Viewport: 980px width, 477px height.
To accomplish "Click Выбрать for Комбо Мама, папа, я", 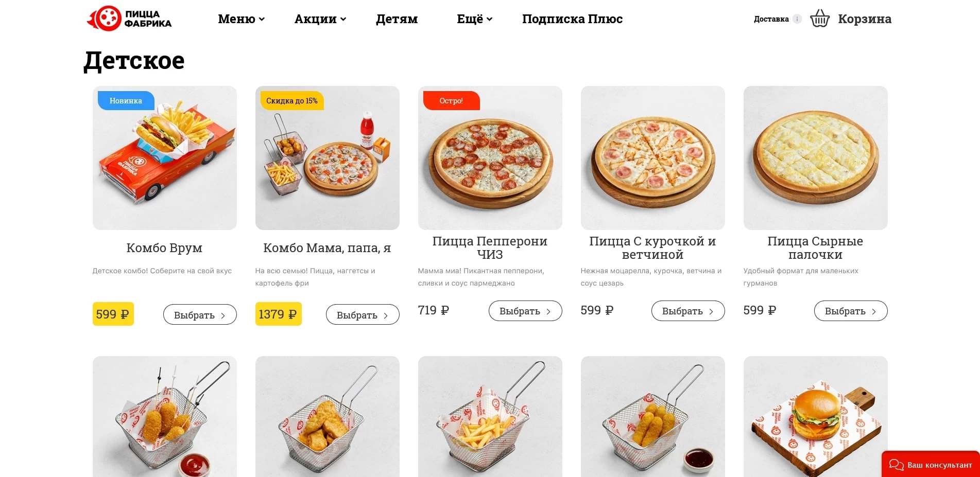I will click(363, 314).
